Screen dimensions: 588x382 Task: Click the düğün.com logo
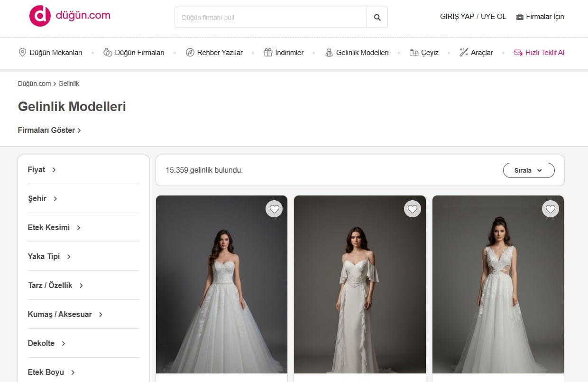point(70,16)
